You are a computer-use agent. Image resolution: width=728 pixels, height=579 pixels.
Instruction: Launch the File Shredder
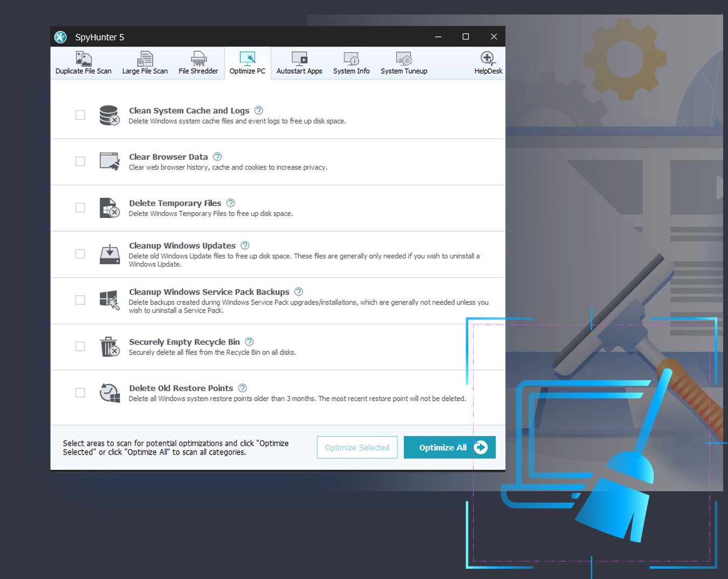coord(198,62)
